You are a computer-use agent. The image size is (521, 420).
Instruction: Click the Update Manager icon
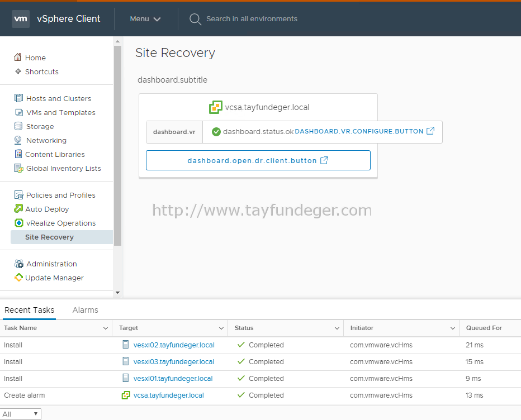click(x=18, y=277)
